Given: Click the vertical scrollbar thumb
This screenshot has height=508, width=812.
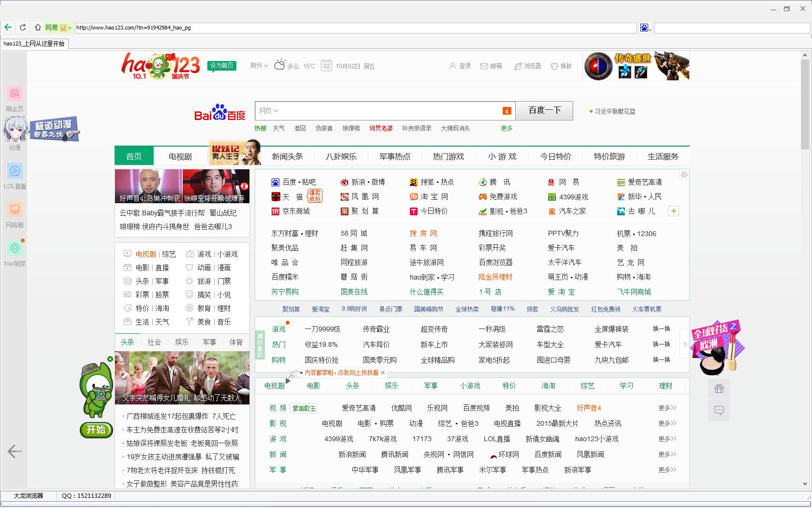Looking at the screenshot, I should point(805,105).
